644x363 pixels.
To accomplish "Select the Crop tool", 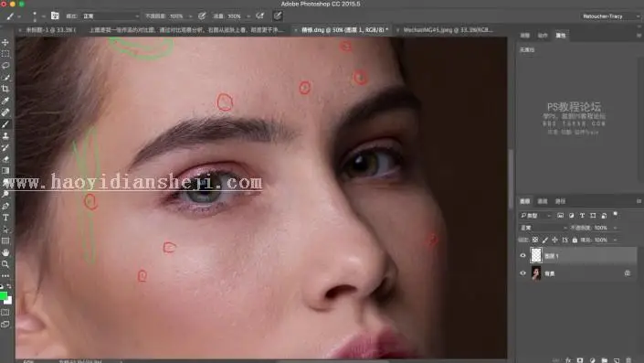I will point(5,89).
